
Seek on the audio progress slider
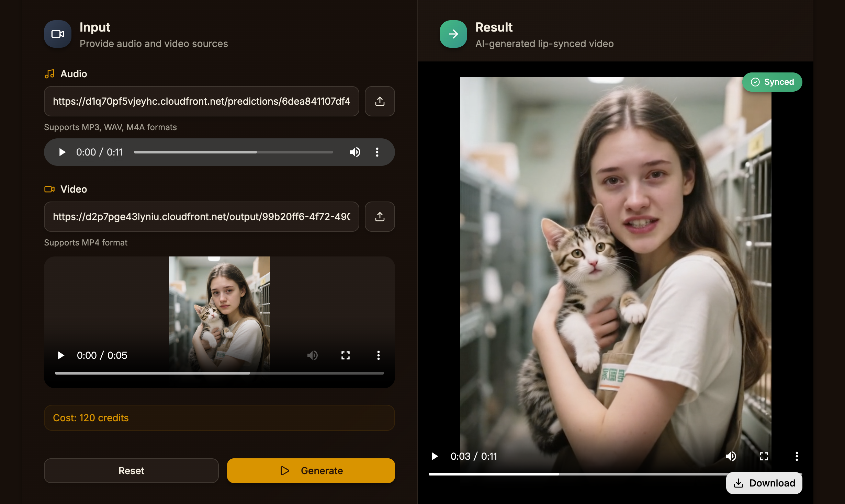233,152
